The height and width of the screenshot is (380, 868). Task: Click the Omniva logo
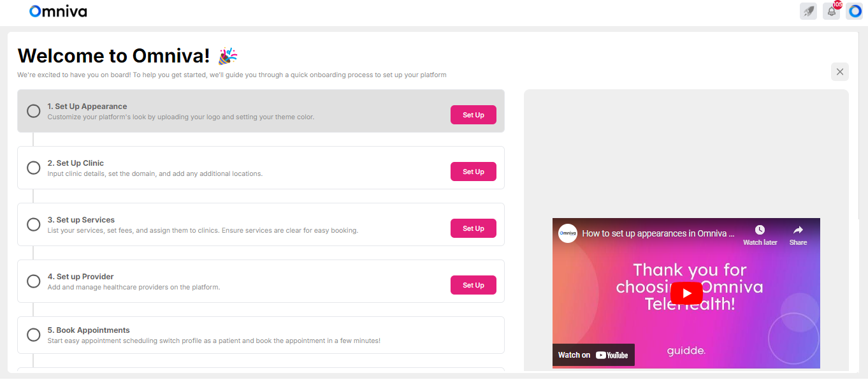[x=58, y=11]
